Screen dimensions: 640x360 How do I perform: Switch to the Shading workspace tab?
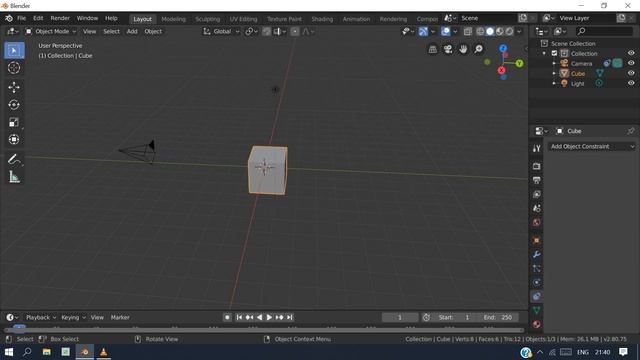[322, 19]
